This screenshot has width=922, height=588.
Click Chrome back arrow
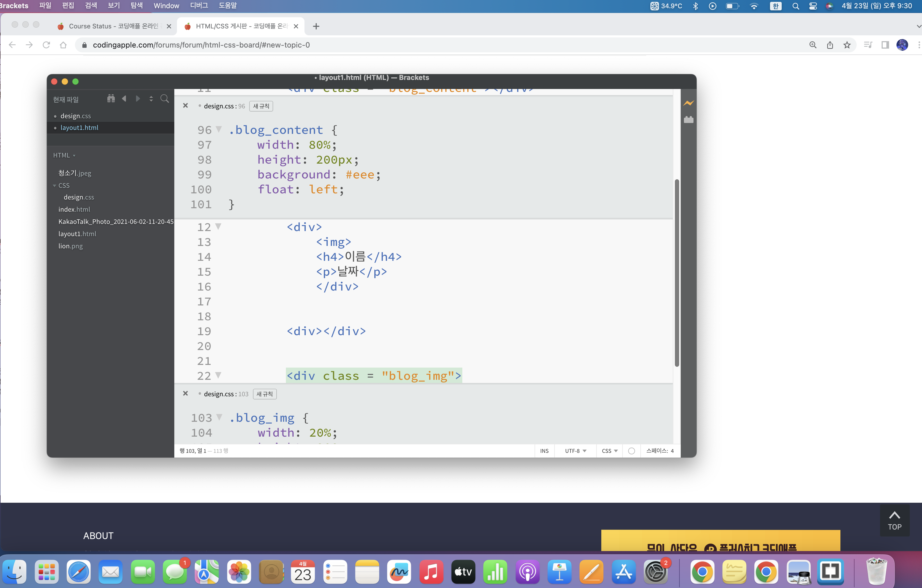[x=12, y=45]
